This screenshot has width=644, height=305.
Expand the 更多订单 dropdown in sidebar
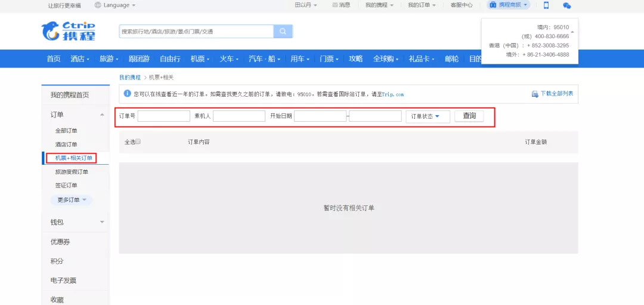click(x=72, y=200)
